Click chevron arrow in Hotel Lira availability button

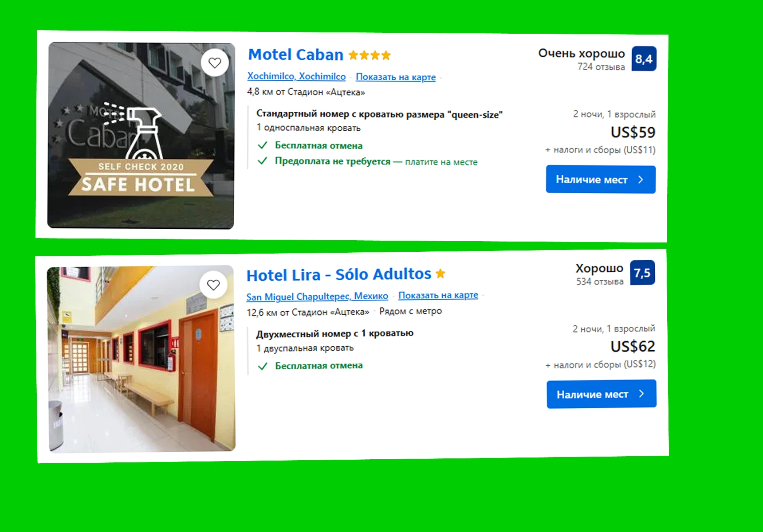tap(641, 394)
